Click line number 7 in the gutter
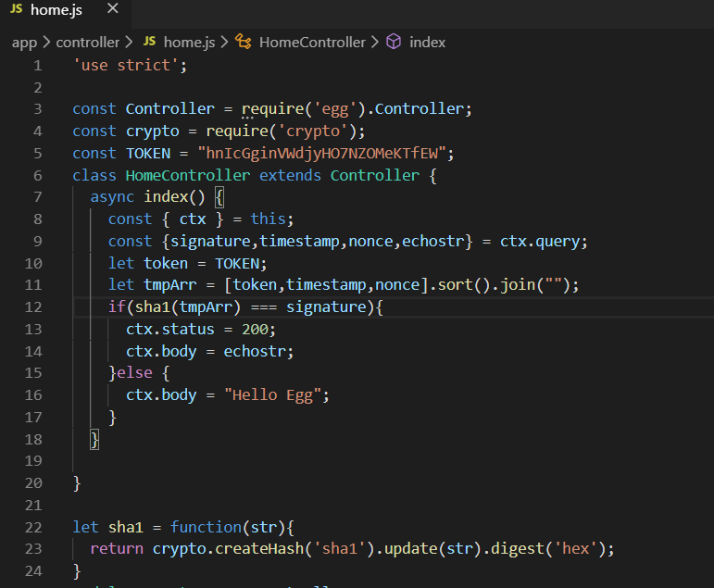The width and height of the screenshot is (714, 588). pyautogui.click(x=37, y=197)
